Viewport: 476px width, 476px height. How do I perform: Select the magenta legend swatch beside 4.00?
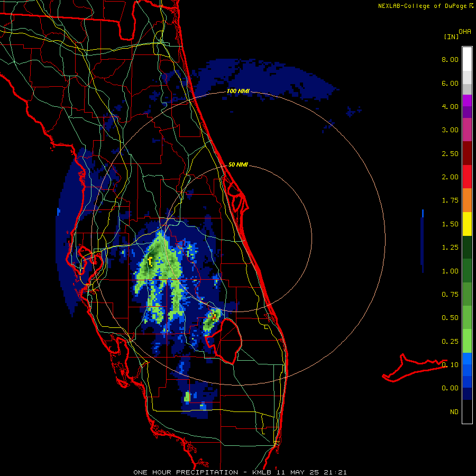[467, 100]
